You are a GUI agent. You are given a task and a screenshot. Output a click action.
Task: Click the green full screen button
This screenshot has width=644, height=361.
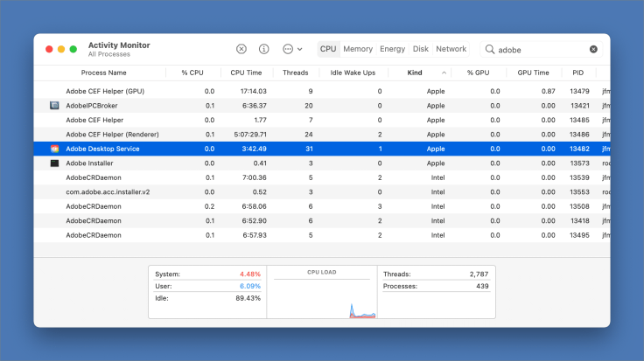[73, 49]
